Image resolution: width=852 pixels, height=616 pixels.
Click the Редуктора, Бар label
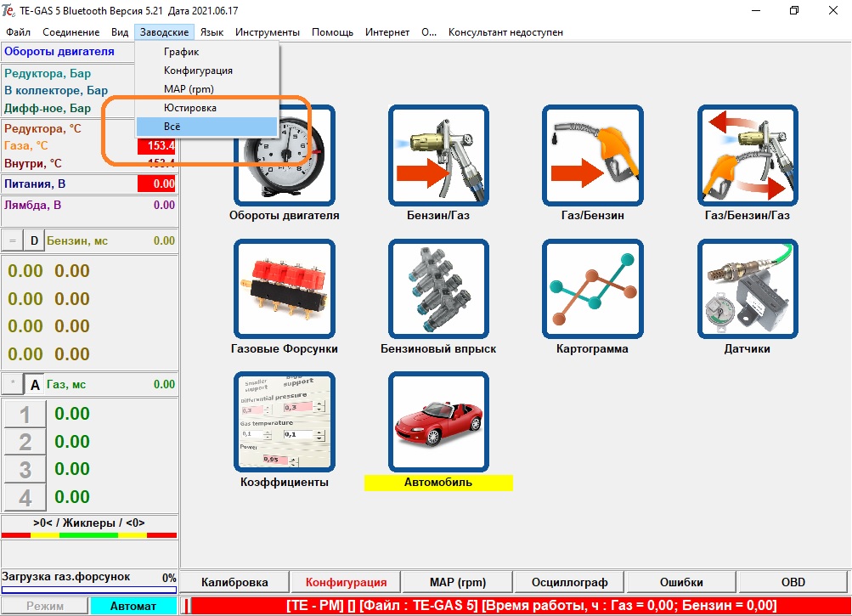click(x=48, y=73)
